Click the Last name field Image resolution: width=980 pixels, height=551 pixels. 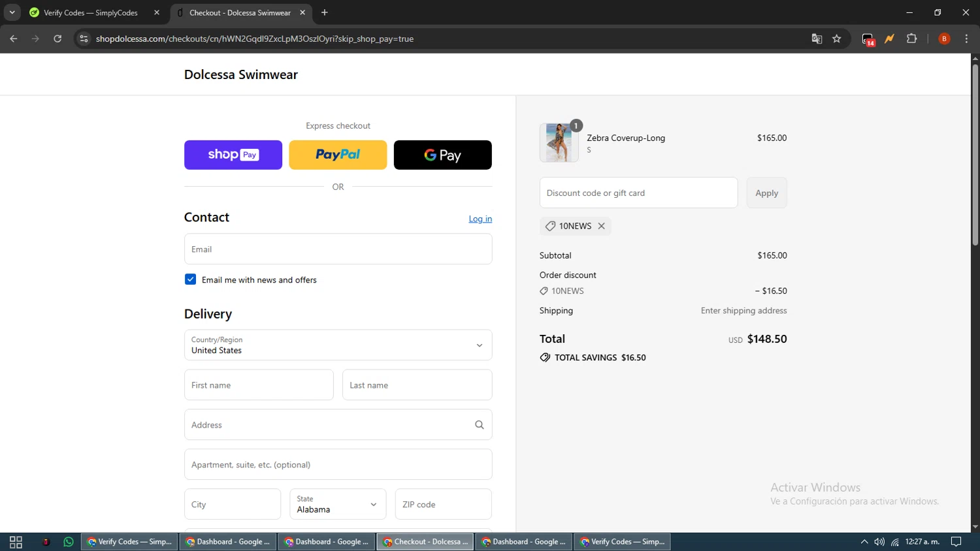click(417, 385)
